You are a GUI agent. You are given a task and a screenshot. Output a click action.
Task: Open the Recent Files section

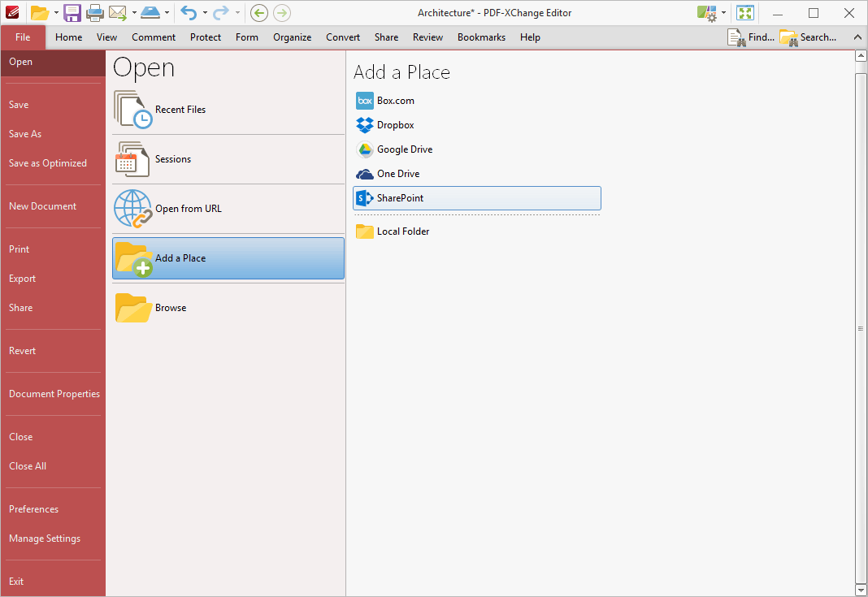click(x=228, y=110)
